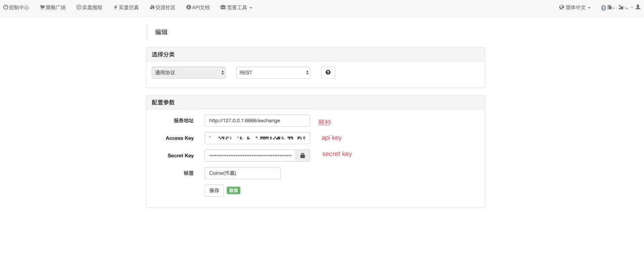Toggle the lock icon beside Secret Key

(303, 155)
